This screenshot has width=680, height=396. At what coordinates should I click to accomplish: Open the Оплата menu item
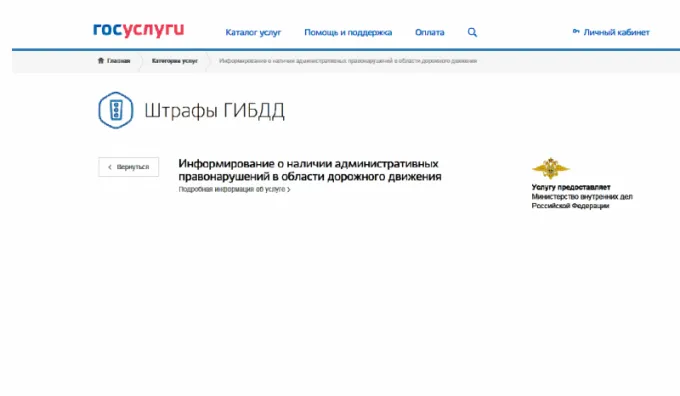429,33
